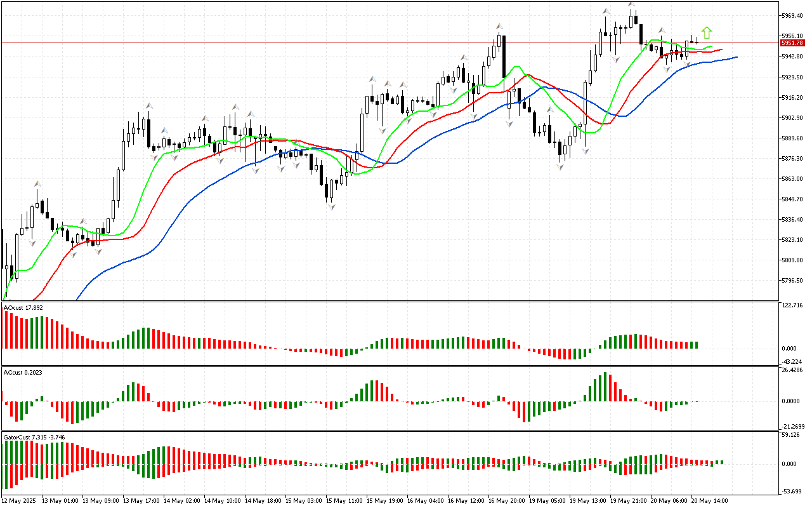Click the 122.716 AO scale value
This screenshot has height=508, width=812.
tap(792, 305)
